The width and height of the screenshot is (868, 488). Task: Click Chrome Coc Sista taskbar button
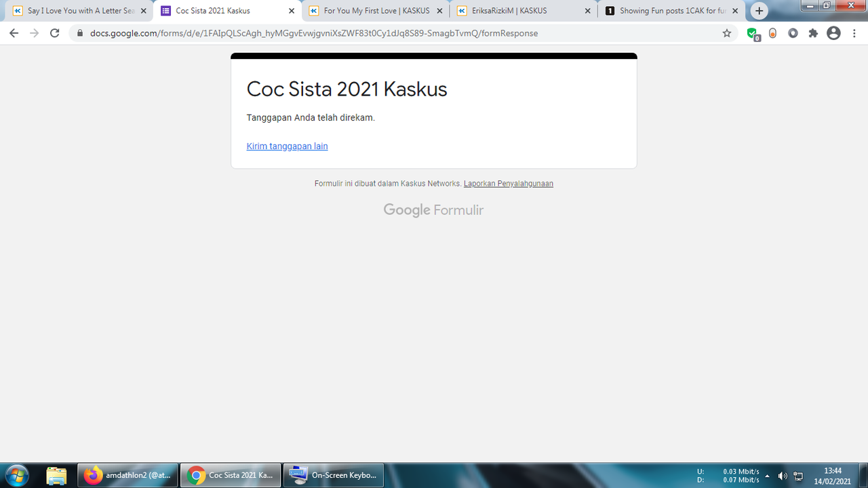click(x=231, y=475)
